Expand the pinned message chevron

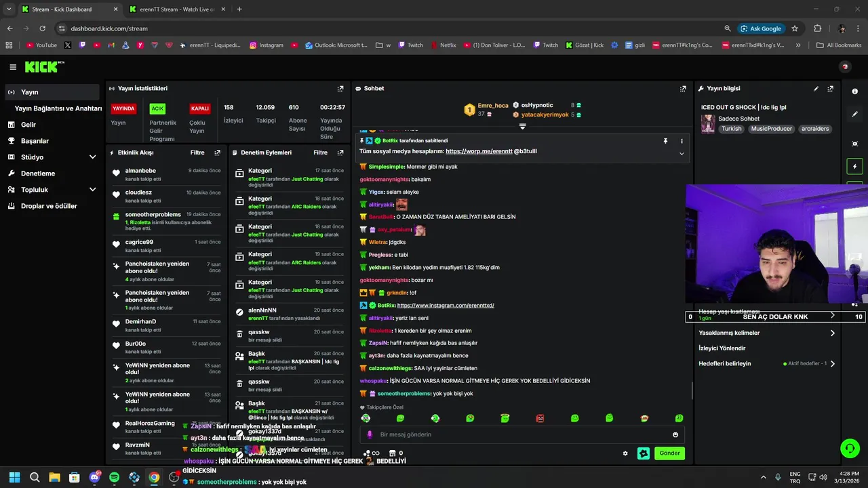click(x=682, y=153)
